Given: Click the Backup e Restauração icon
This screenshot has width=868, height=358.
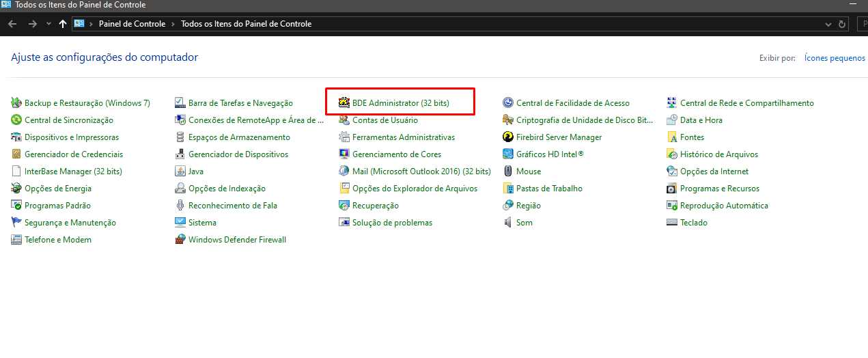Looking at the screenshot, I should click(17, 103).
